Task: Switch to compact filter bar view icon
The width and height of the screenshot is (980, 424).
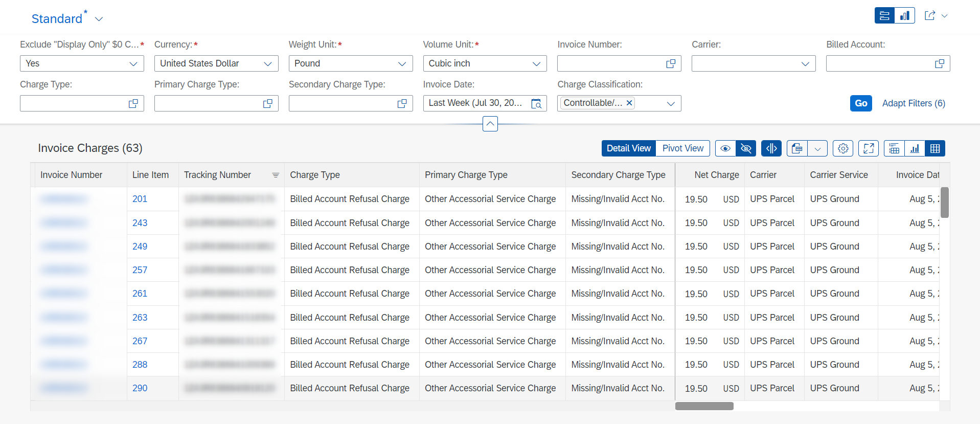Action: (x=884, y=15)
